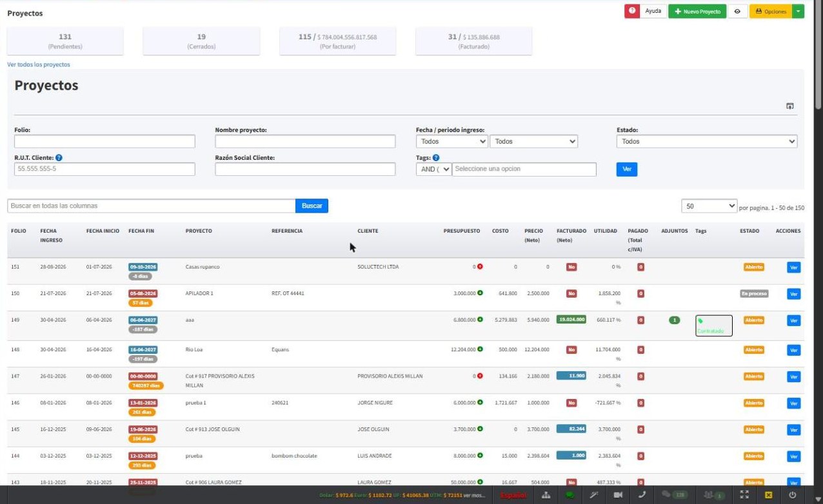Click the yellow Opciones button
This screenshot has width=823, height=504.
(x=771, y=12)
